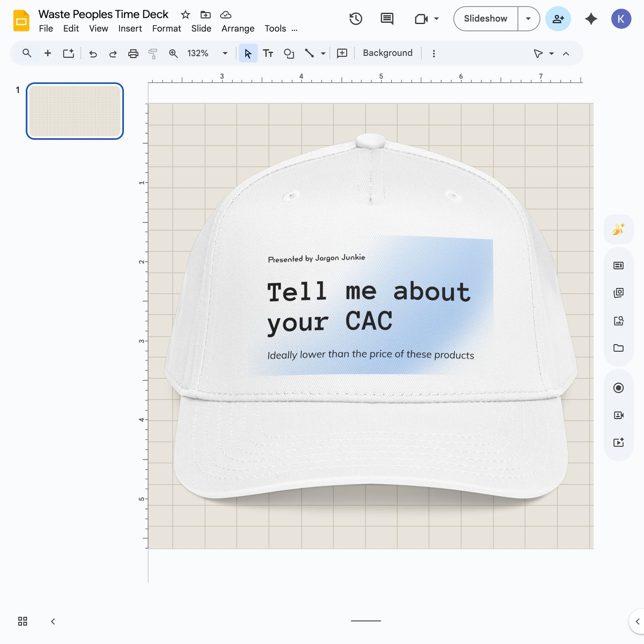Select slide 1 thumbnail

pos(74,111)
